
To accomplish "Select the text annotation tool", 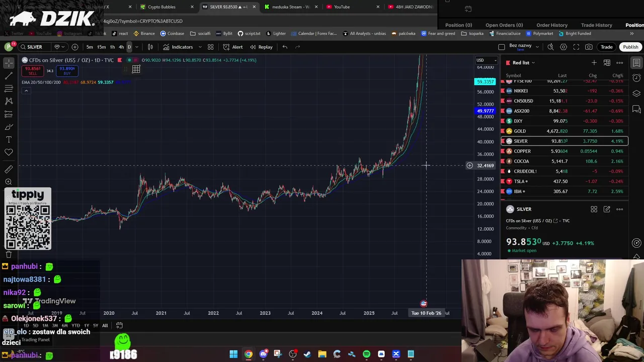I will point(9,139).
